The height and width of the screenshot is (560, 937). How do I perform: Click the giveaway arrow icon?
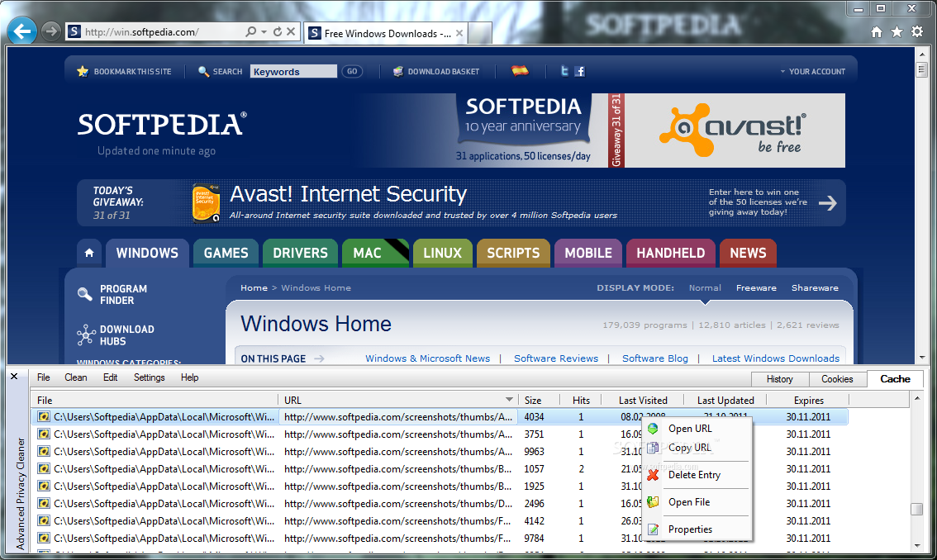pos(828,203)
